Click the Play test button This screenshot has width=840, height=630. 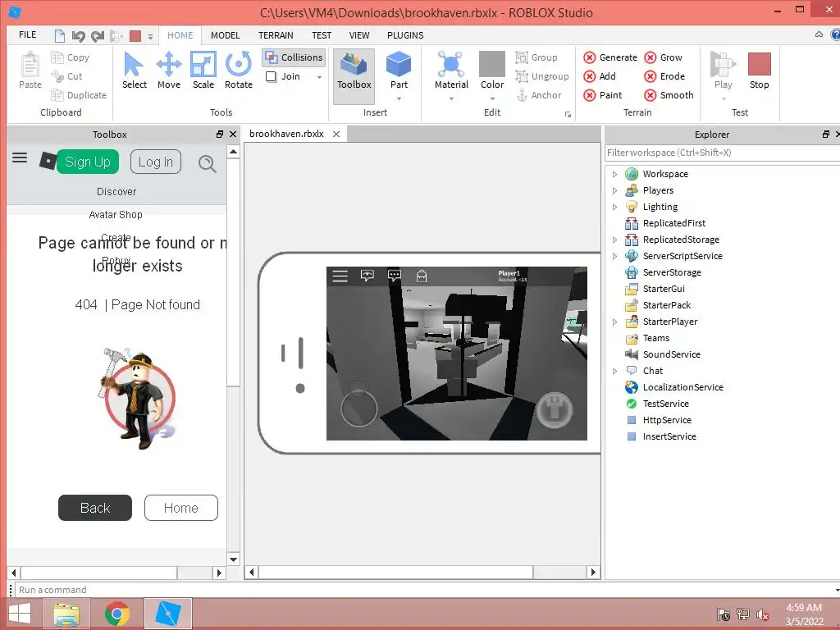tap(724, 71)
